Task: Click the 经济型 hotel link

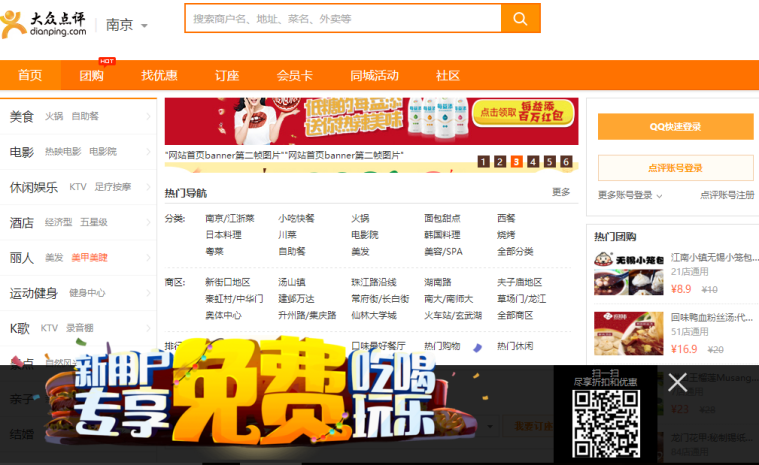Action: tap(59, 223)
